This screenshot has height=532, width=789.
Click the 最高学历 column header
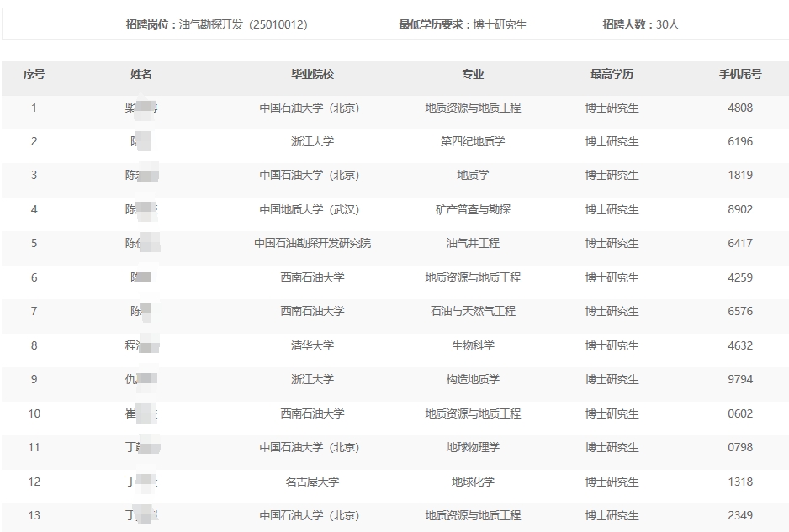612,74
